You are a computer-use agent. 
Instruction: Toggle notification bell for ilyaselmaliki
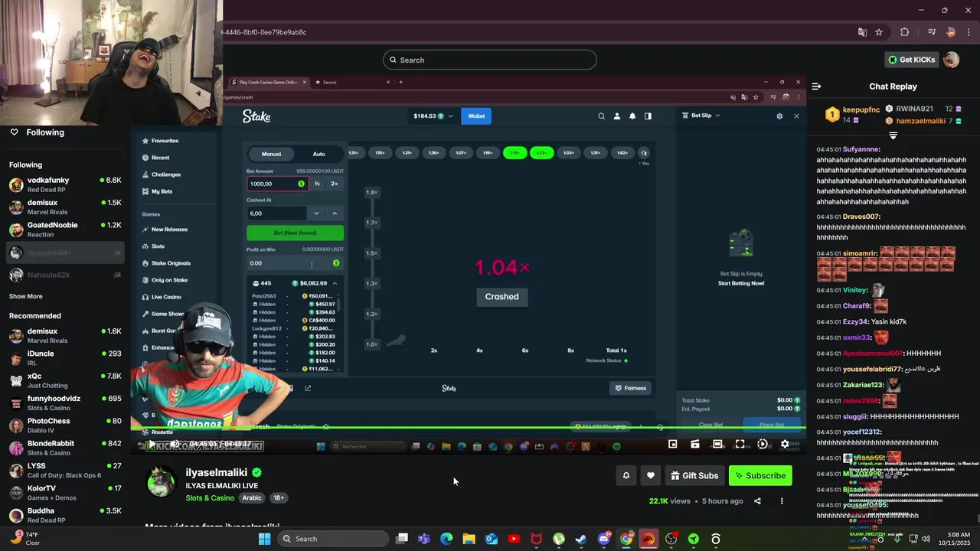coord(626,476)
